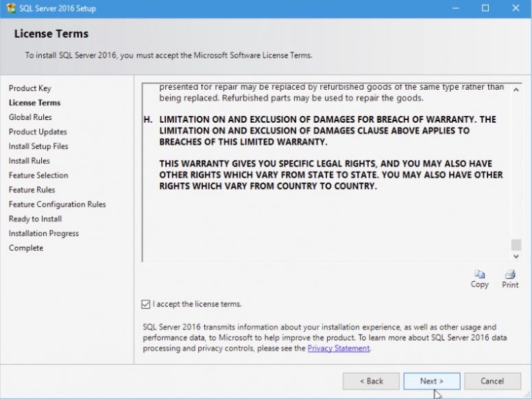Click the Refurbished parts sentence in license

pos(322,98)
